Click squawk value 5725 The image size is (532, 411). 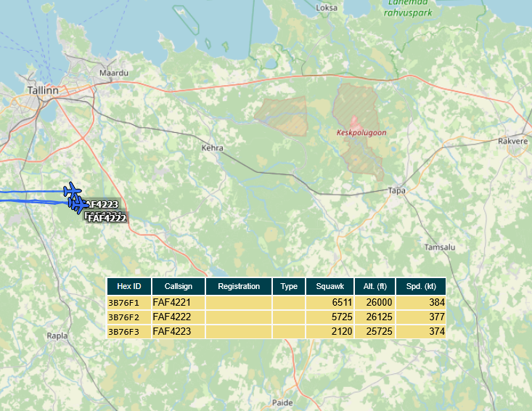[x=342, y=317]
